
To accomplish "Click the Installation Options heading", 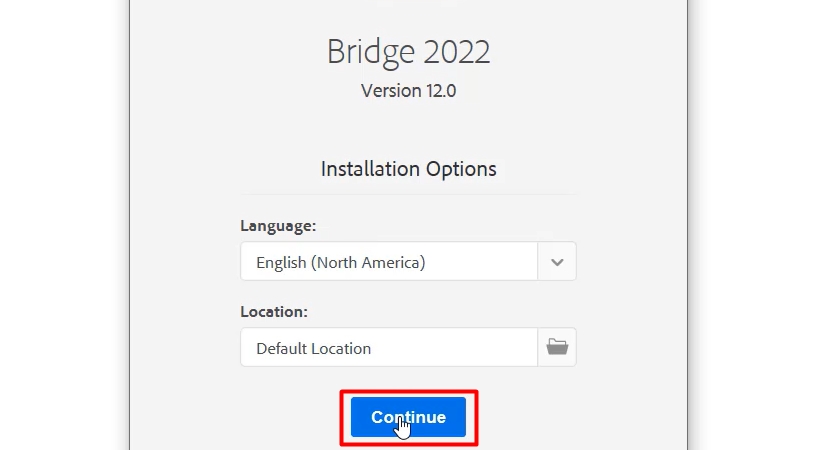I will [408, 169].
